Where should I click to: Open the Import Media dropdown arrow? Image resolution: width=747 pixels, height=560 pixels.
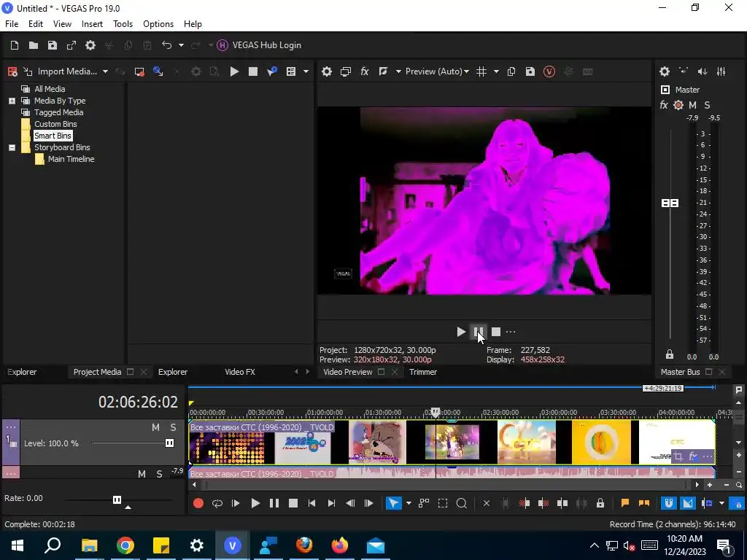pyautogui.click(x=105, y=71)
